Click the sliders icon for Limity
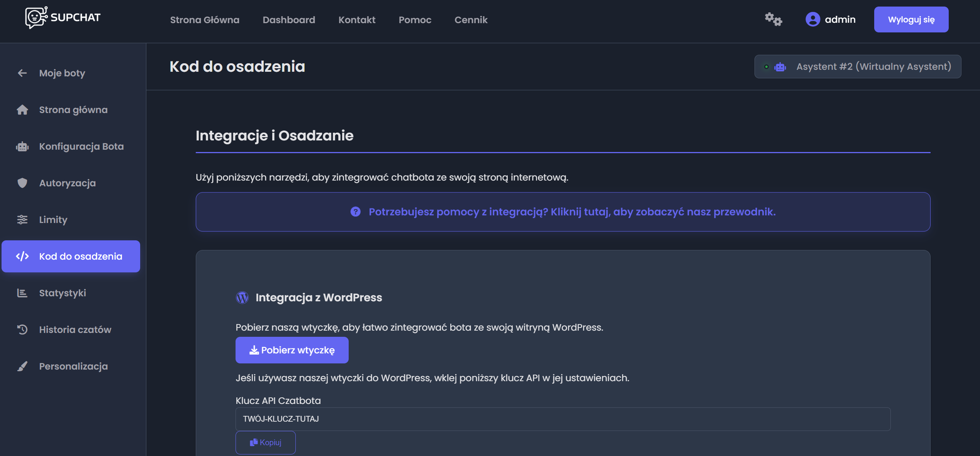 click(x=22, y=220)
